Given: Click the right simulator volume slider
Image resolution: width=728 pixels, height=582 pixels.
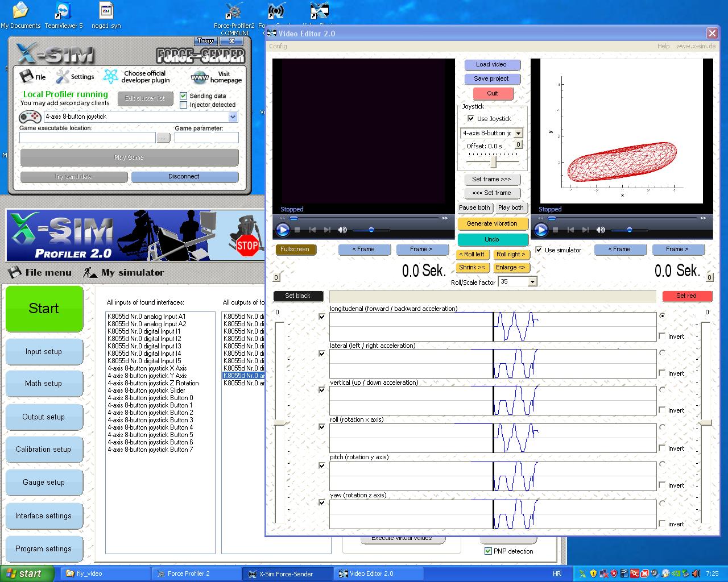Looking at the screenshot, I should coord(629,230).
